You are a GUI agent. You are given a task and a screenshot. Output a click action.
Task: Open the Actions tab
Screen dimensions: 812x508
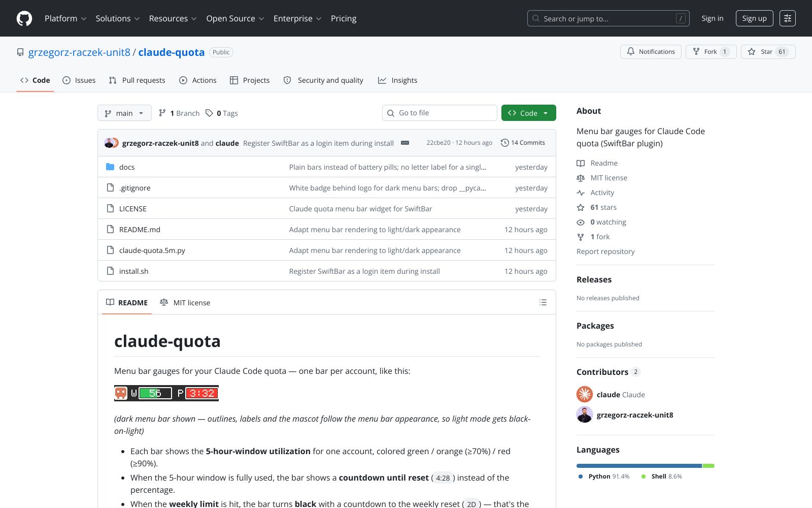(198, 80)
